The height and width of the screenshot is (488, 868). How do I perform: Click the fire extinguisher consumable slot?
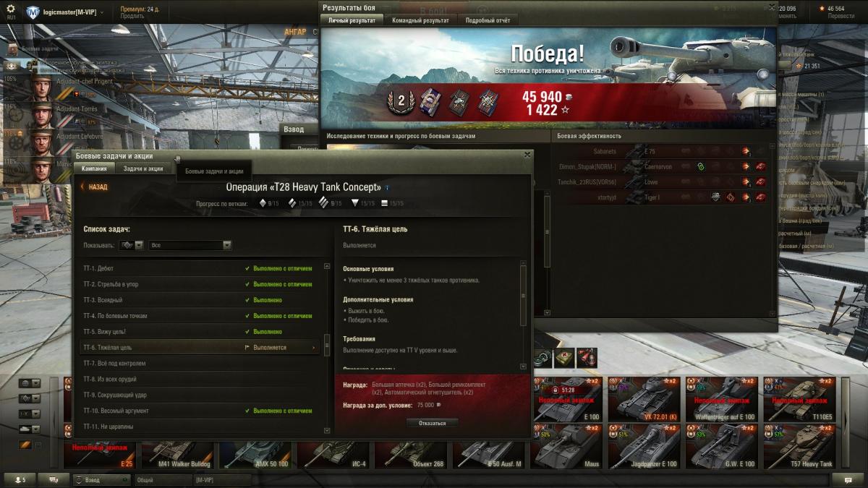pyautogui.click(x=587, y=356)
